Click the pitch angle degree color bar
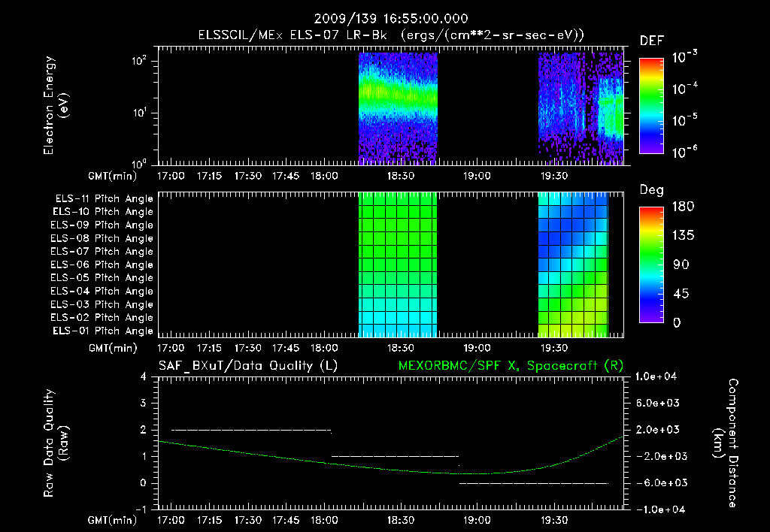This screenshot has width=770, height=532. click(x=651, y=264)
